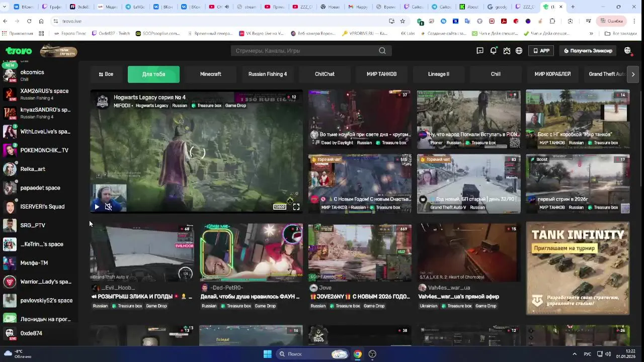The width and height of the screenshot is (644, 362).
Task: Click the 'Ошибка' Chrome profile button
Action: pyautogui.click(x=611, y=21)
